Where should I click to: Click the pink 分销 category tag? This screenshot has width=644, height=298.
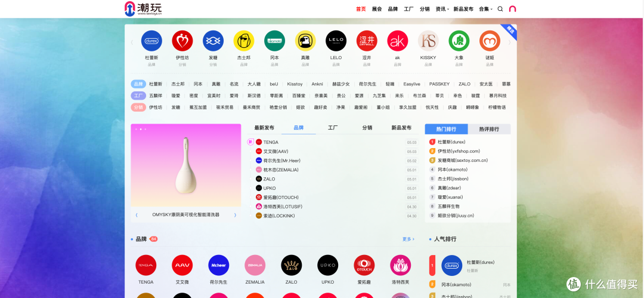[x=138, y=107]
